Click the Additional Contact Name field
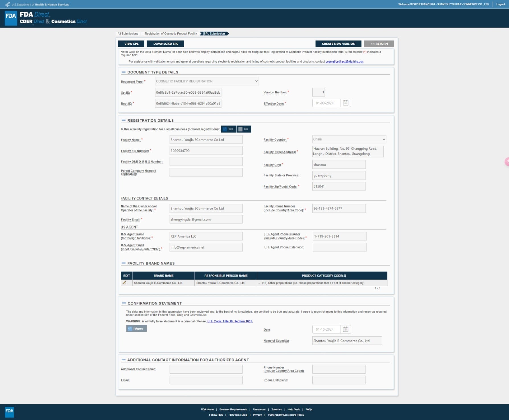Viewport: 509px width, 420px height. click(x=206, y=369)
